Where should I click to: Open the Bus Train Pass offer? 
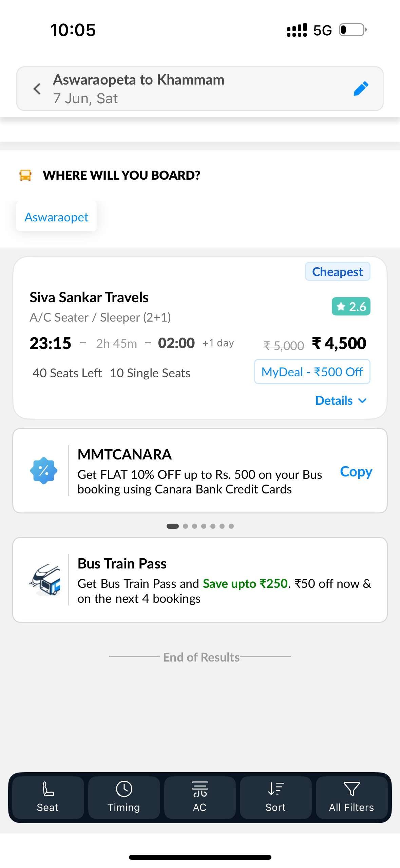(200, 580)
